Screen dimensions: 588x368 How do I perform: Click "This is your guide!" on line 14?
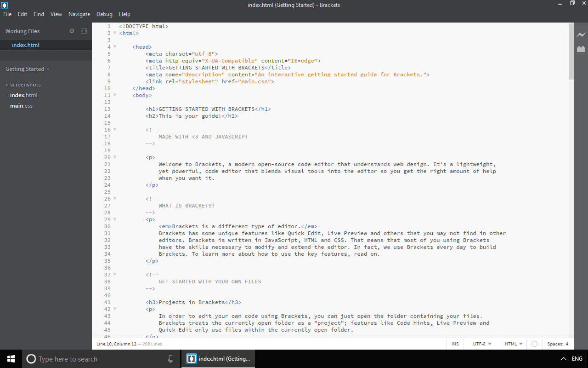coord(190,116)
